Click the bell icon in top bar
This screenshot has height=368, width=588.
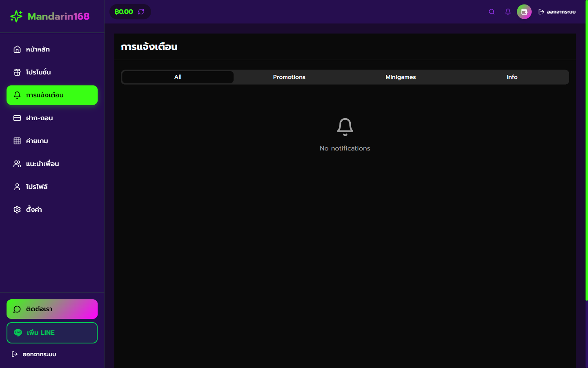coord(508,12)
